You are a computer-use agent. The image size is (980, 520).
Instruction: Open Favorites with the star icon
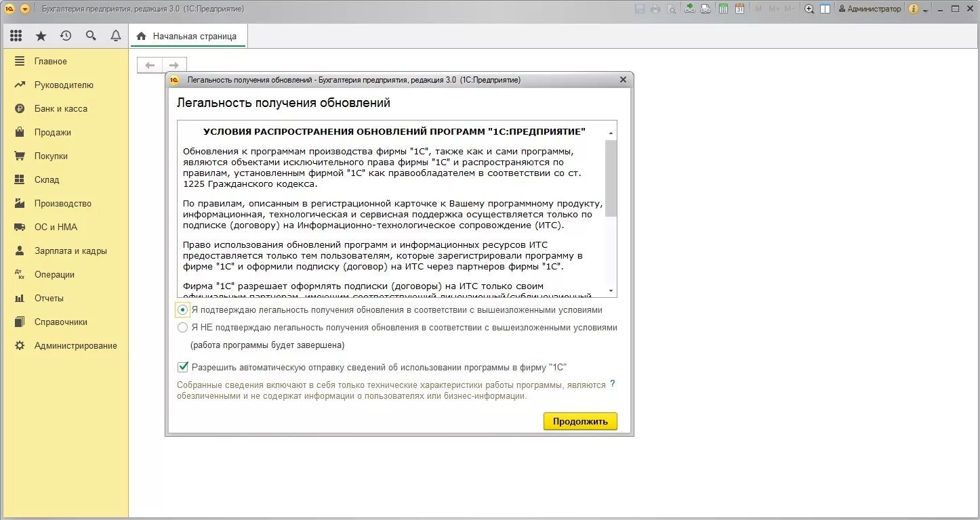tap(41, 36)
